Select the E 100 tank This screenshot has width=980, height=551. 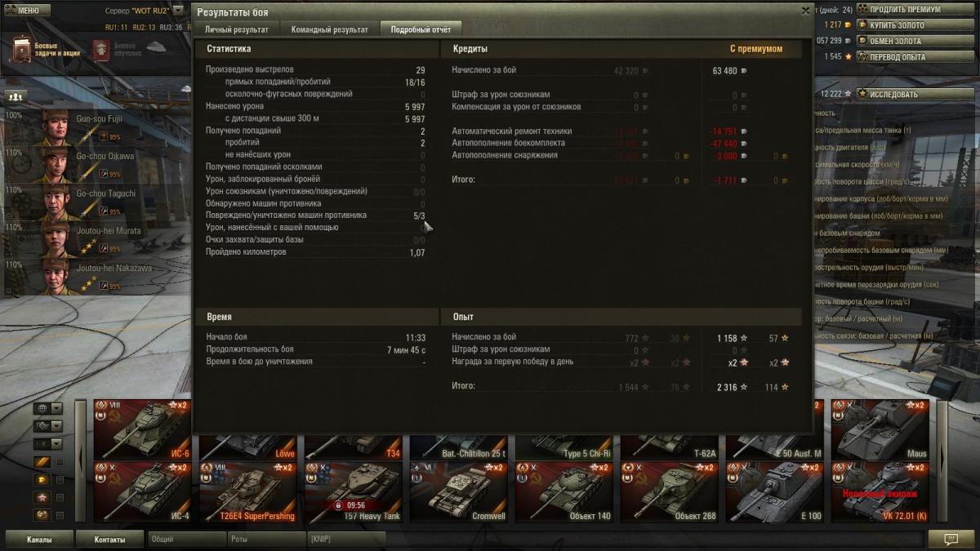tap(775, 492)
